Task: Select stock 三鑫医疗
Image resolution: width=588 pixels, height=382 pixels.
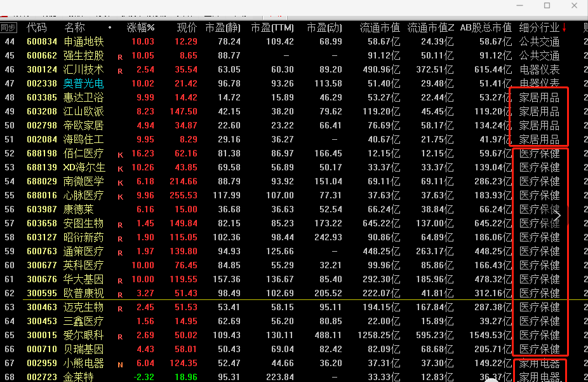Action: pos(83,321)
